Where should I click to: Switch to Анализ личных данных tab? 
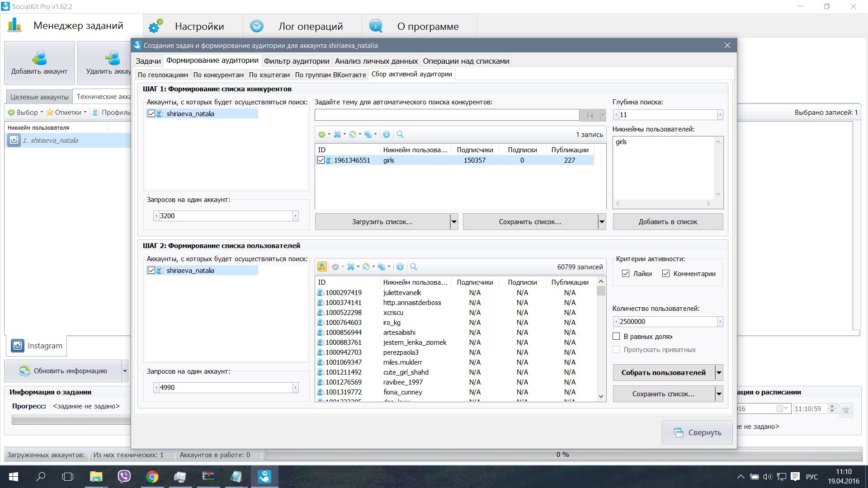click(376, 61)
